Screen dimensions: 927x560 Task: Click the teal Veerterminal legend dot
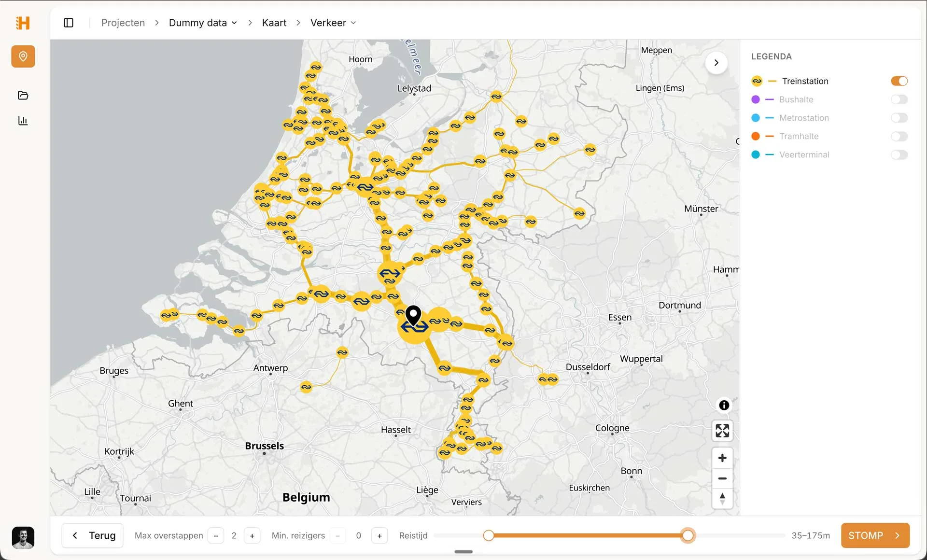756,154
